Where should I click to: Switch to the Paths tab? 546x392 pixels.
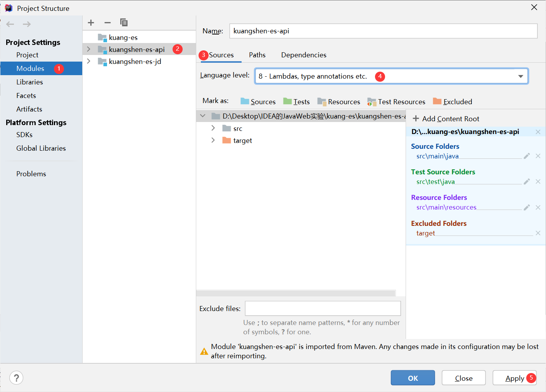click(x=257, y=55)
